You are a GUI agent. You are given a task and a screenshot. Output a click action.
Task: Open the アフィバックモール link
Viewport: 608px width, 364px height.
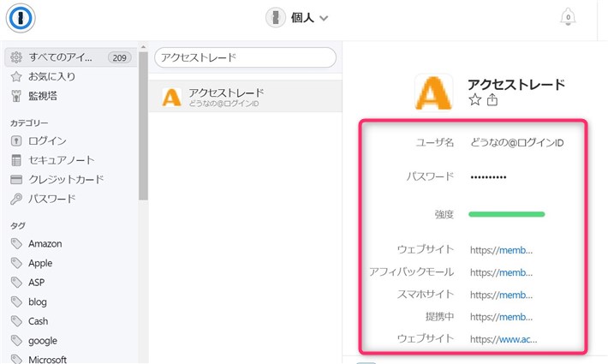click(501, 272)
